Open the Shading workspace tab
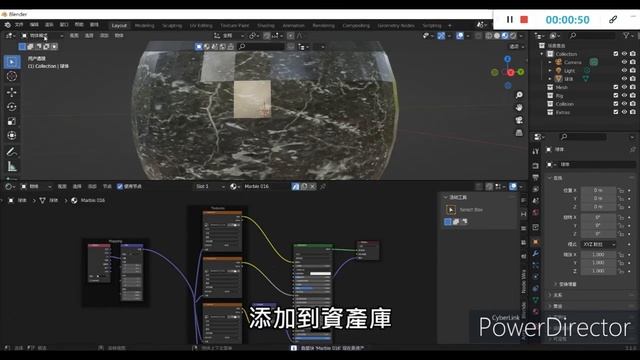The height and width of the screenshot is (360, 640). coord(266,25)
